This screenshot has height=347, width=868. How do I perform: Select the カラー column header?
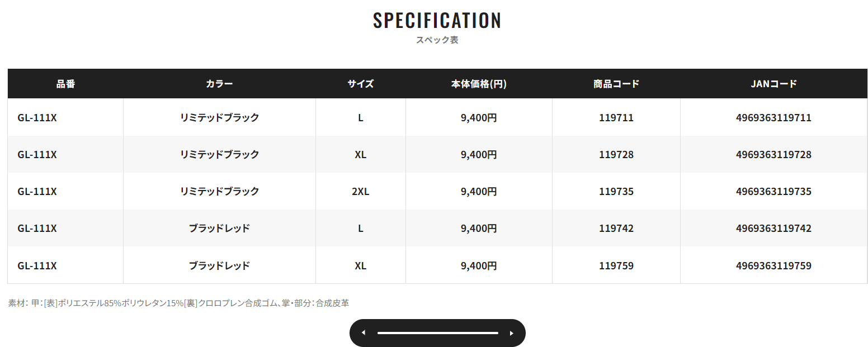tap(219, 84)
